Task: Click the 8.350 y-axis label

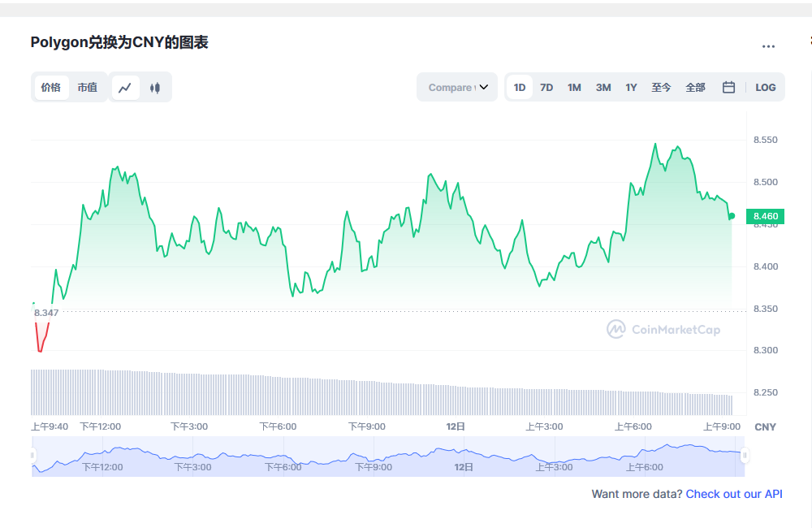Action: point(766,309)
